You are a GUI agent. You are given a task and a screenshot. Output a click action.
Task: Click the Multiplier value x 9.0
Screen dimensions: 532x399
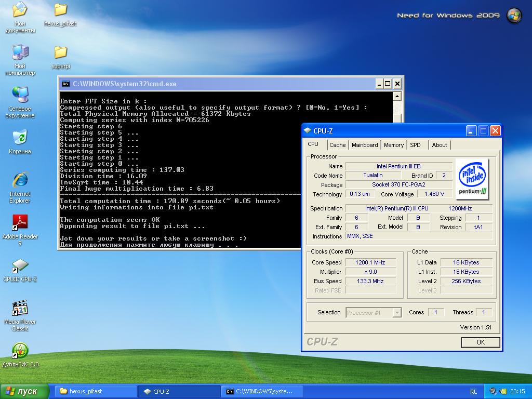(x=370, y=272)
